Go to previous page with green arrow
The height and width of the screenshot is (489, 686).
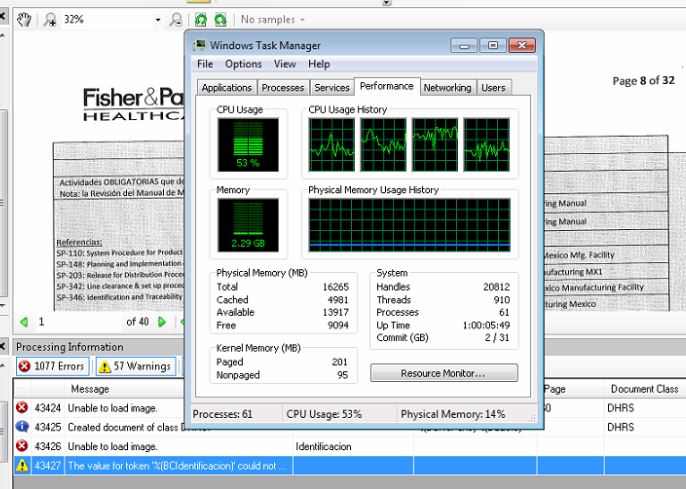pos(25,322)
